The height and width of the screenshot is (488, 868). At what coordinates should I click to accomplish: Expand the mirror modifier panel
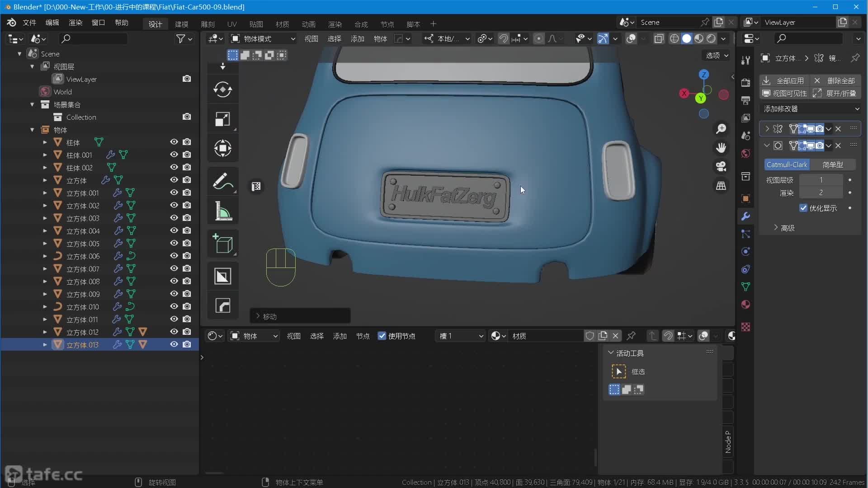coord(767,129)
